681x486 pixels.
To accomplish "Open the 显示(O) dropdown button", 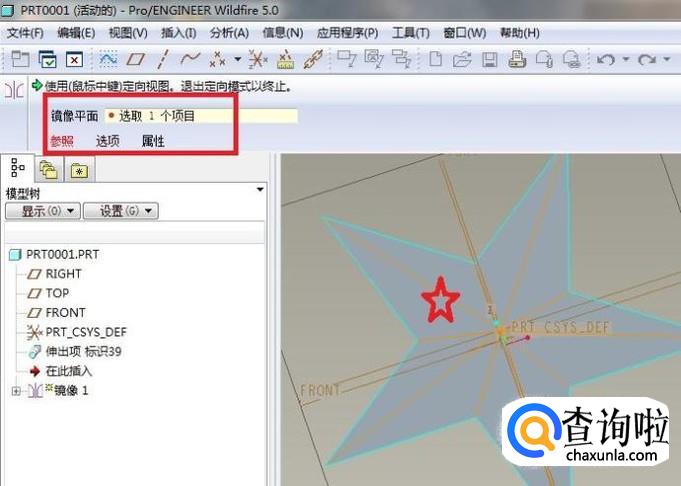I will [x=43, y=211].
